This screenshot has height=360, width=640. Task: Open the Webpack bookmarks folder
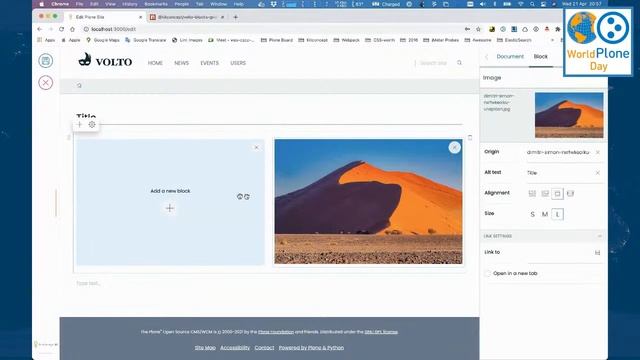click(x=347, y=40)
